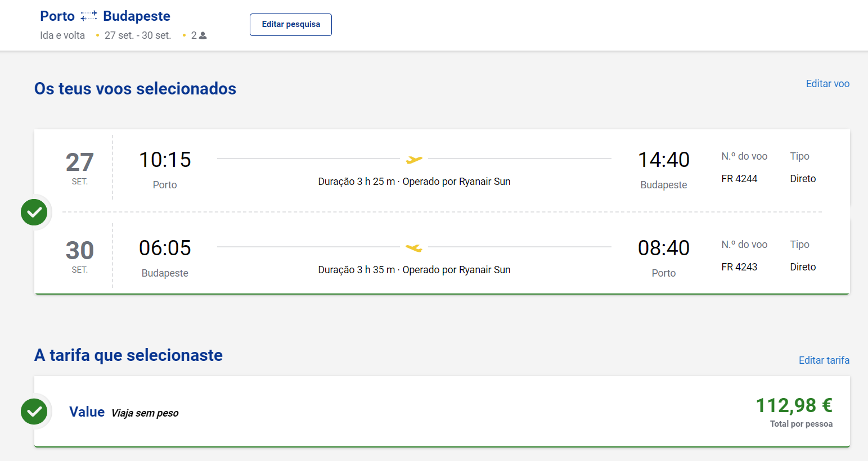Follow the Editar tarifa link
Viewport: 868px width, 461px height.
click(824, 360)
